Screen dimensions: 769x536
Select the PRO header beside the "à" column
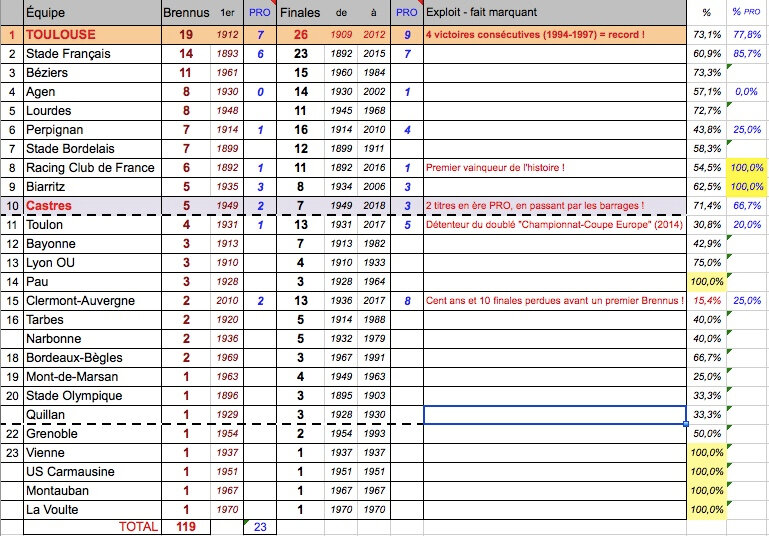(407, 13)
